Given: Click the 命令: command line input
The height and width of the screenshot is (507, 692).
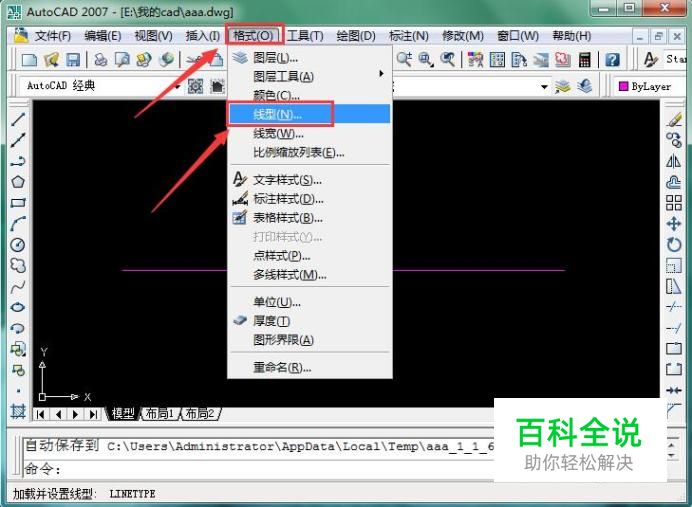Looking at the screenshot, I should pyautogui.click(x=258, y=469).
